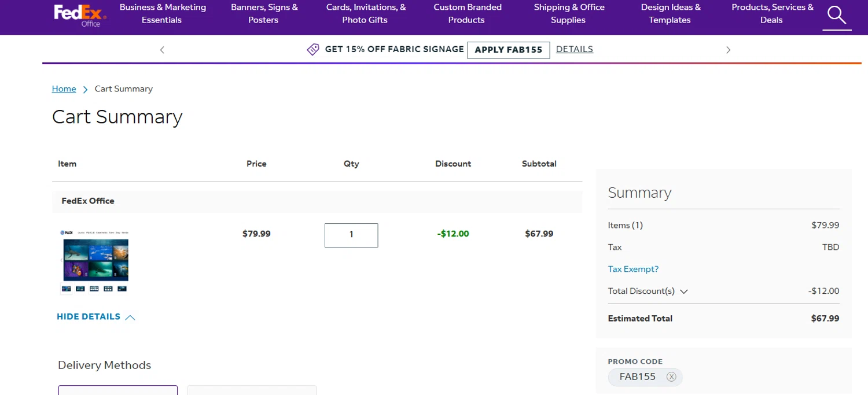Collapse item with HIDE DETAILS
The width and height of the screenshot is (868, 395).
click(95, 317)
